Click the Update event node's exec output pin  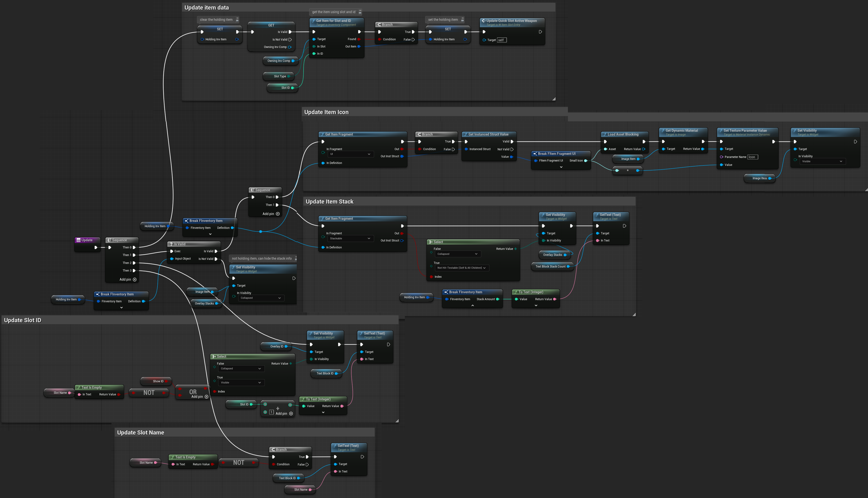96,247
